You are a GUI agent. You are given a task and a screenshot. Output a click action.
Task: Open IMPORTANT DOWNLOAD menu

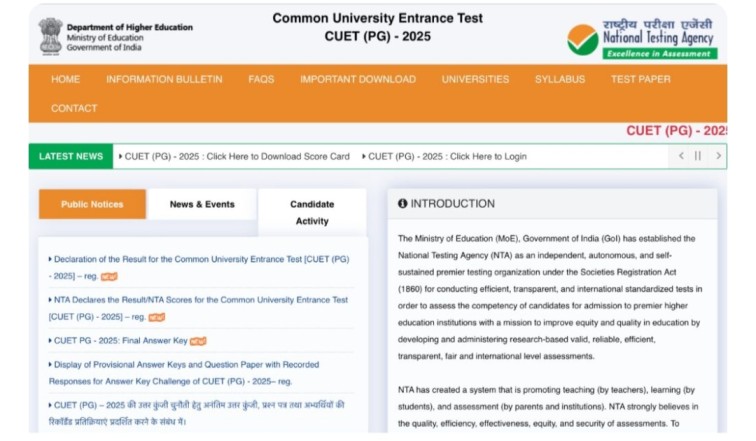click(x=358, y=80)
